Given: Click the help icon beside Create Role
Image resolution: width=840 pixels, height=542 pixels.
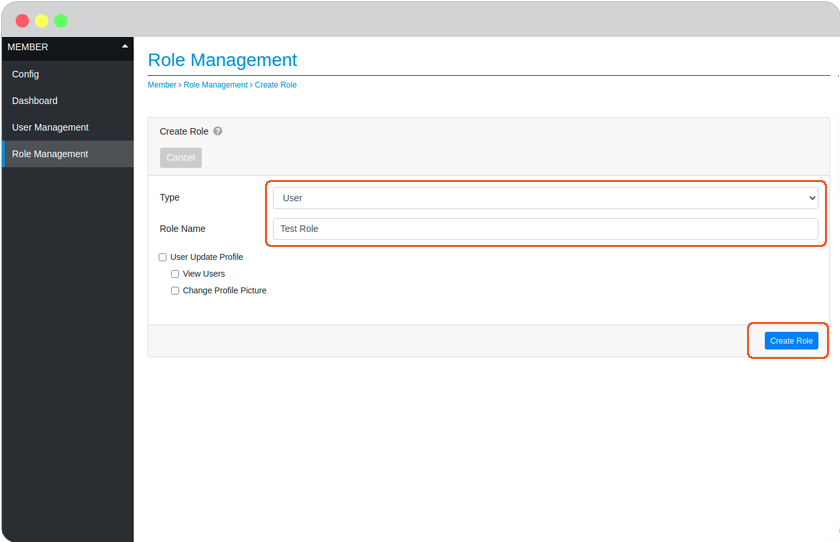Looking at the screenshot, I should pyautogui.click(x=218, y=131).
